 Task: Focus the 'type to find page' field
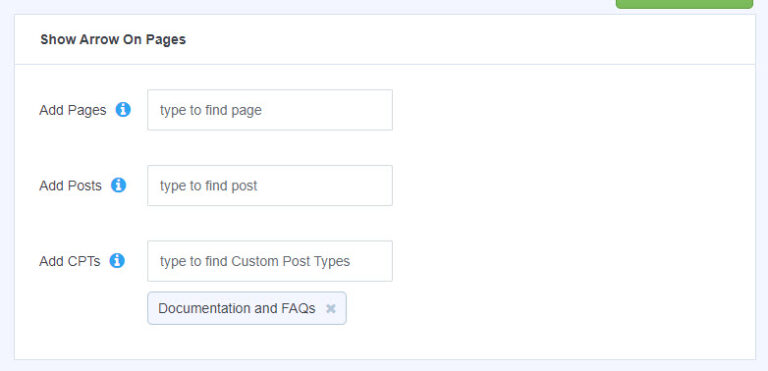[270, 110]
